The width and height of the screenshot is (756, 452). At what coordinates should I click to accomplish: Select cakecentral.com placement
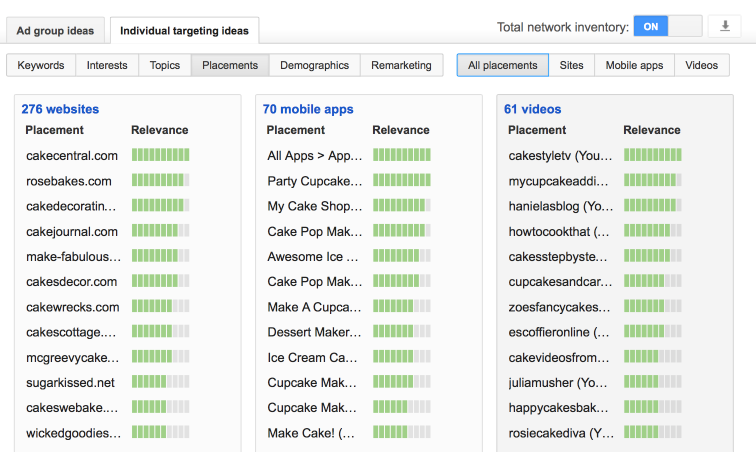(72, 155)
